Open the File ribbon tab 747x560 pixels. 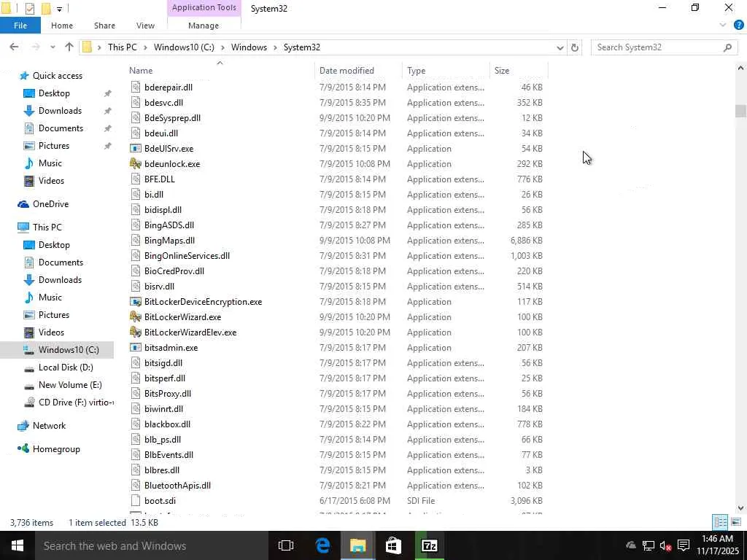[x=20, y=26]
